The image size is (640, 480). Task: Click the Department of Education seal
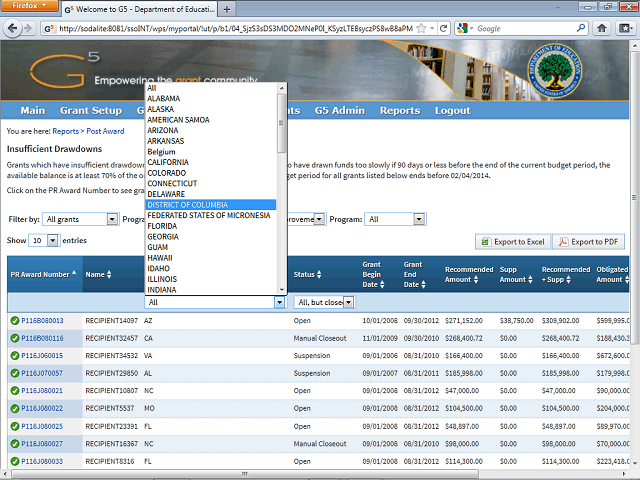click(551, 69)
